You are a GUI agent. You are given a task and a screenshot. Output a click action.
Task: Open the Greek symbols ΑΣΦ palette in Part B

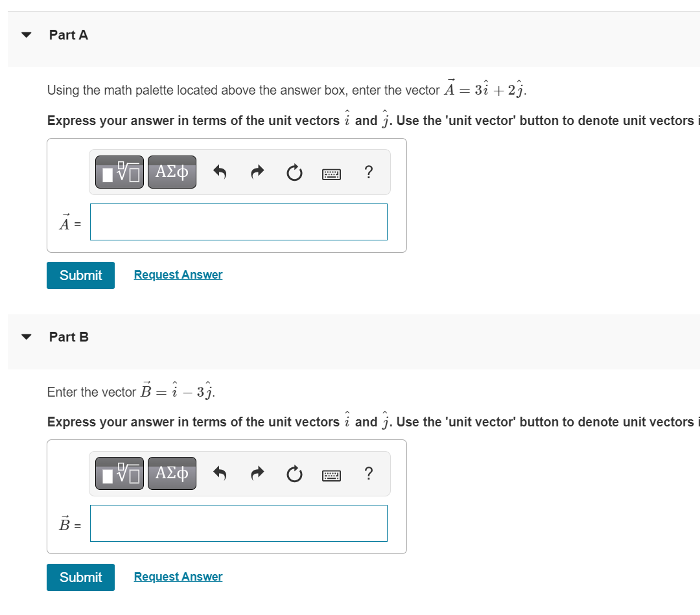click(172, 473)
